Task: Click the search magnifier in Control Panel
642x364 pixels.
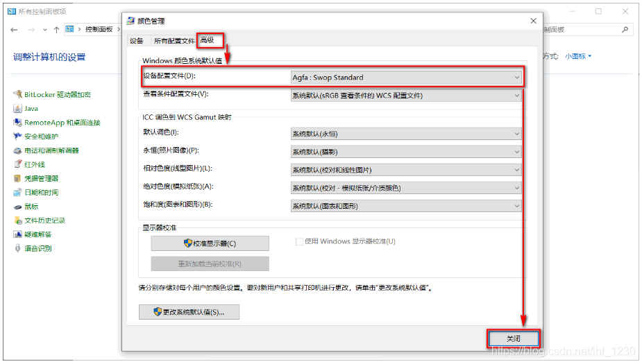Action: (x=625, y=29)
